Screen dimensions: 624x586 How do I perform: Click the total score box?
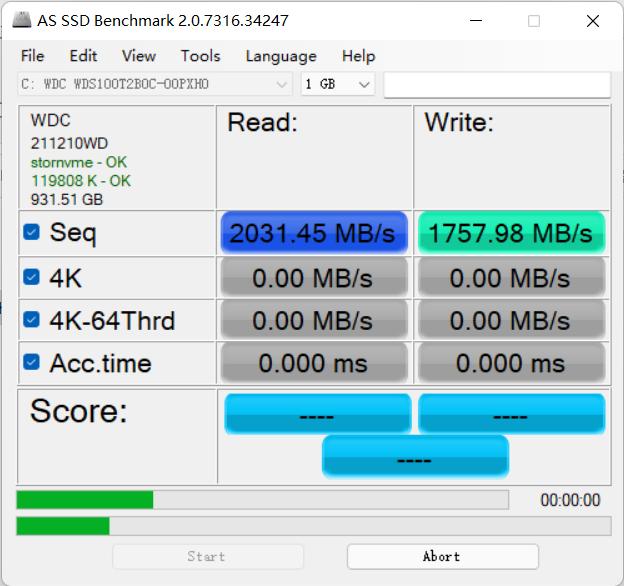(415, 457)
